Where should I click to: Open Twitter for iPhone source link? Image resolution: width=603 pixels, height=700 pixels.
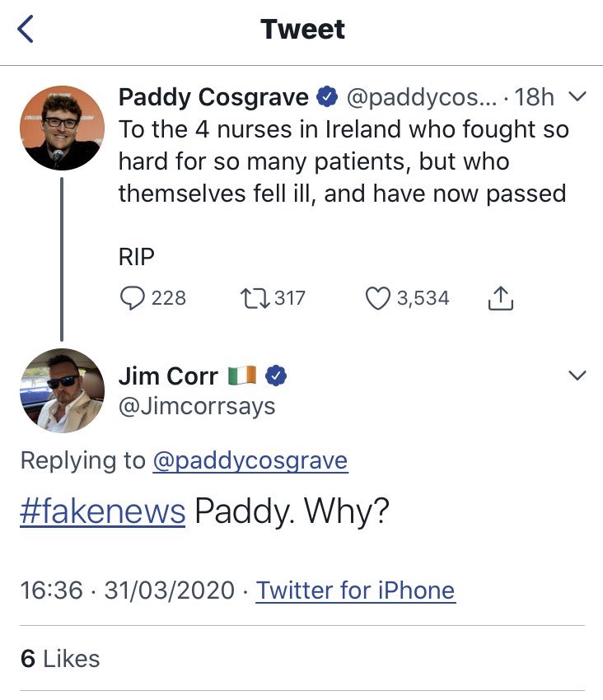click(355, 590)
